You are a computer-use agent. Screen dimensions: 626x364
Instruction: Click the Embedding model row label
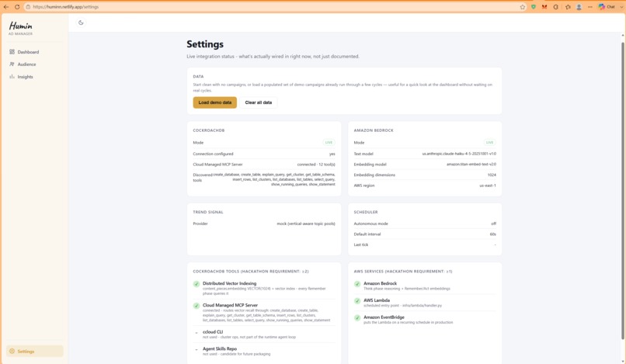pyautogui.click(x=370, y=165)
